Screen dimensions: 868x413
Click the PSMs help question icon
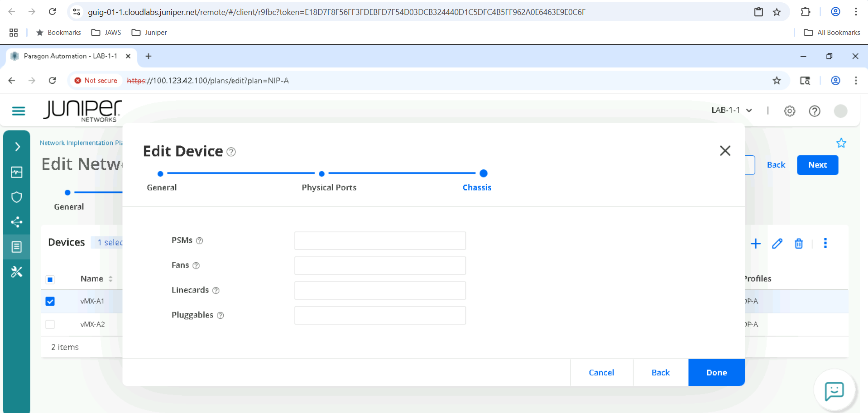(x=200, y=241)
